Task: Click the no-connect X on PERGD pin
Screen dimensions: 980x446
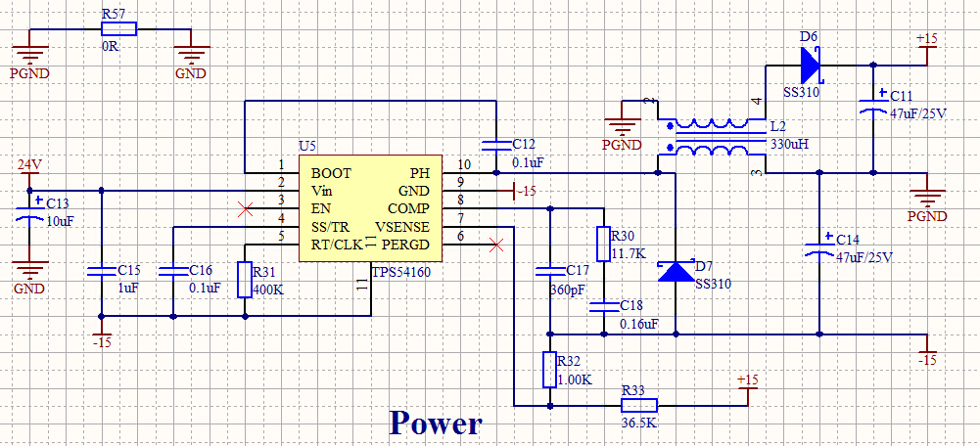Action: (495, 245)
